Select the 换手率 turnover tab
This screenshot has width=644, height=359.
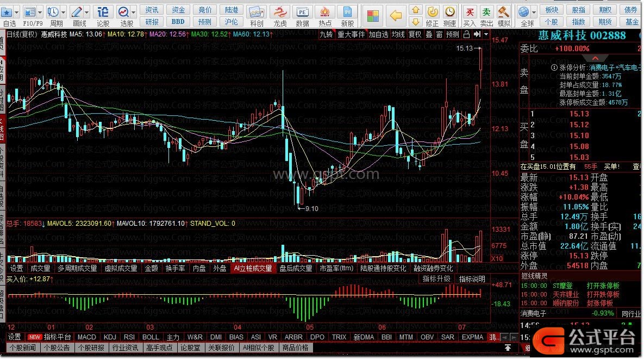176,269
